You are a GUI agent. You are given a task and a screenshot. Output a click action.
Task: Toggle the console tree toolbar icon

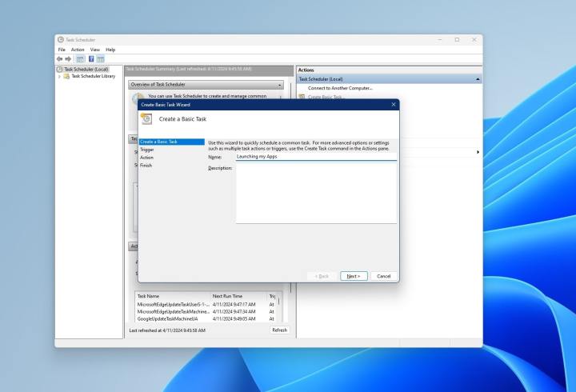click(80, 58)
